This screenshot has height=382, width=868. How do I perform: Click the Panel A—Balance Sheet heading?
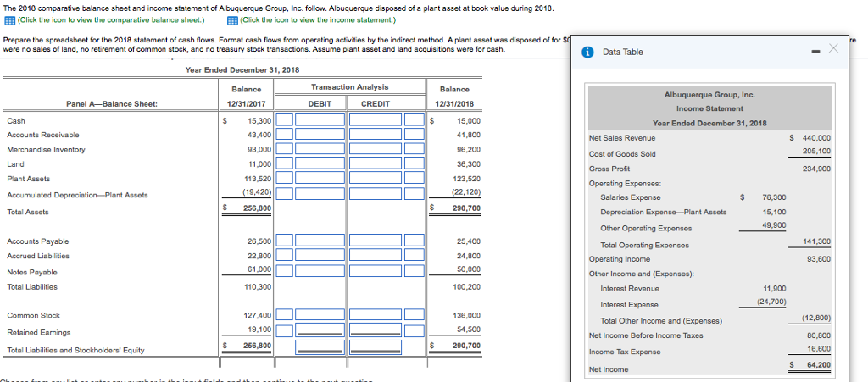coord(111,104)
